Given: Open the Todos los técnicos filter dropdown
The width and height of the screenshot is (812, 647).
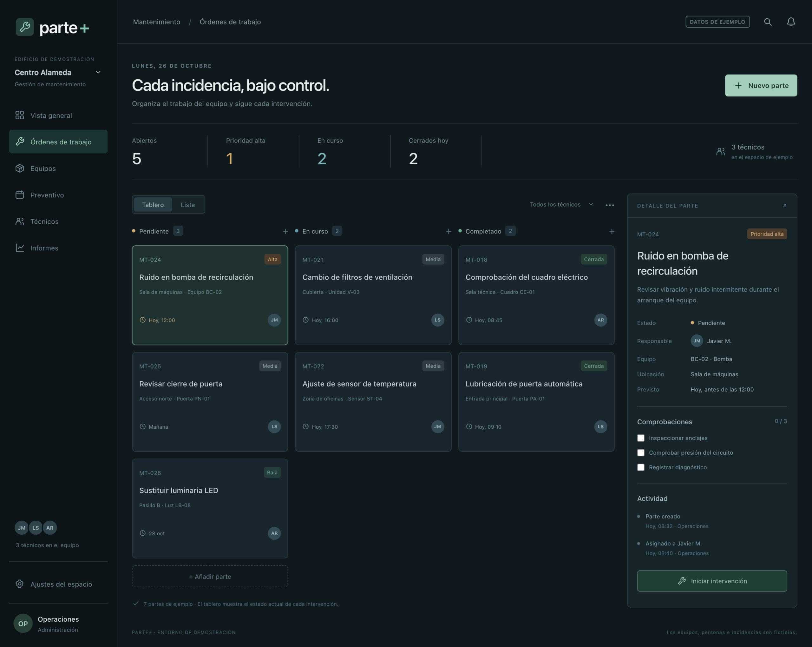Looking at the screenshot, I should tap(561, 204).
